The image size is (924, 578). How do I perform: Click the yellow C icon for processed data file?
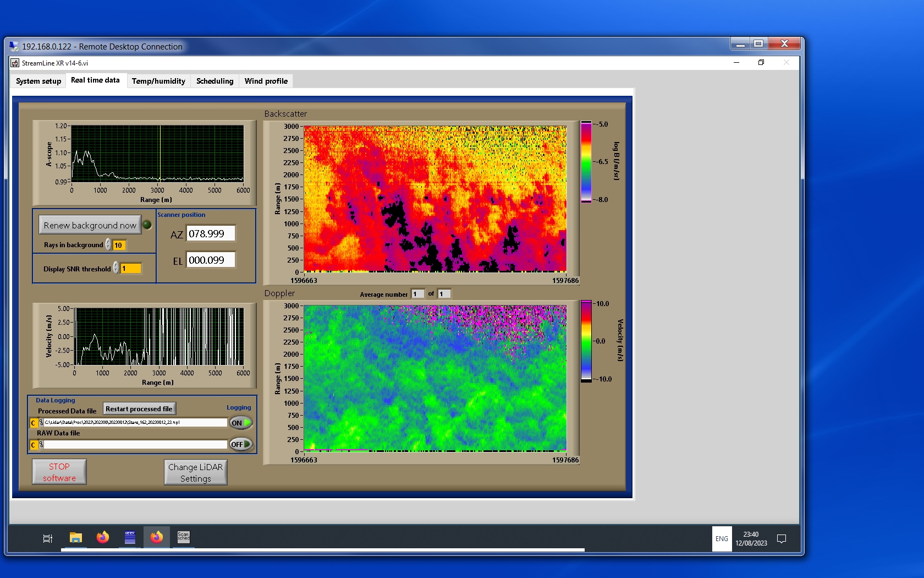34,423
